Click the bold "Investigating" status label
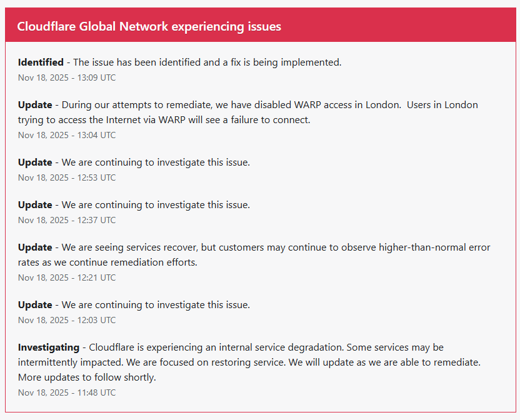This screenshot has width=520, height=420. coord(49,347)
